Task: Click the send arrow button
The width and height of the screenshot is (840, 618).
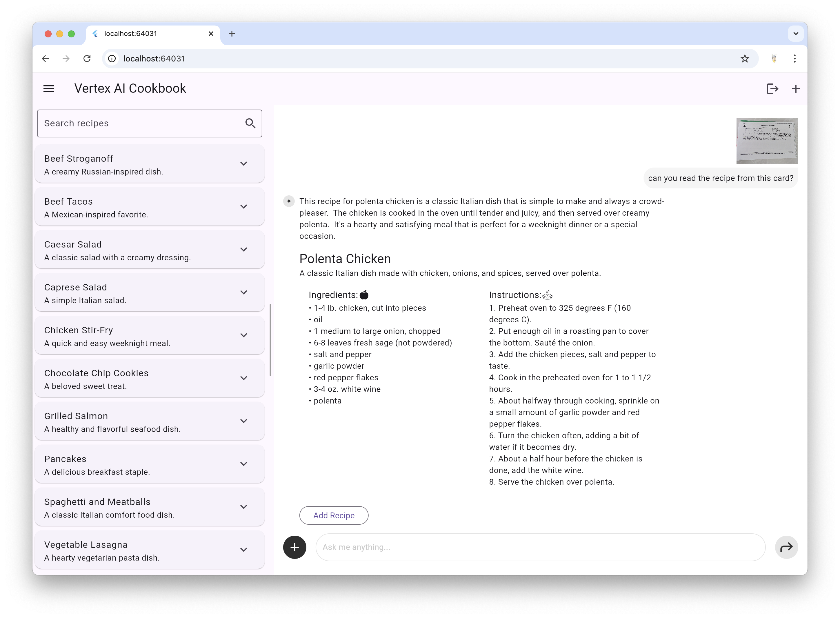Action: point(786,547)
